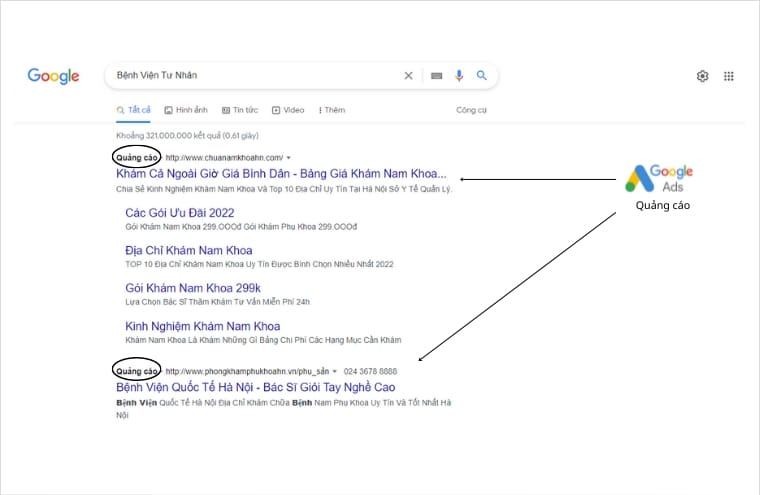Click description Gói Khám Nam Khoa 299.000đ
The height and width of the screenshot is (495, 760).
pos(241,227)
